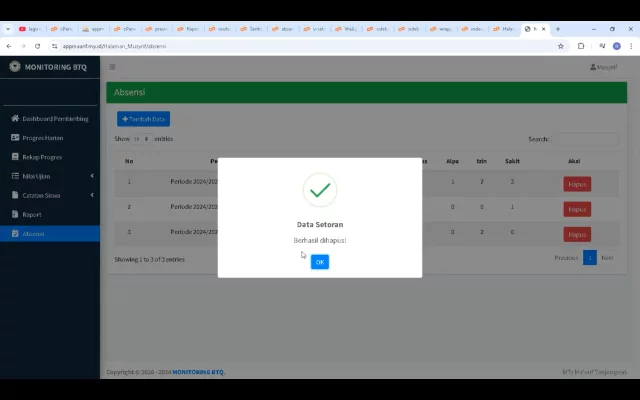Open browser extensions puzzle icon

[x=581, y=46]
